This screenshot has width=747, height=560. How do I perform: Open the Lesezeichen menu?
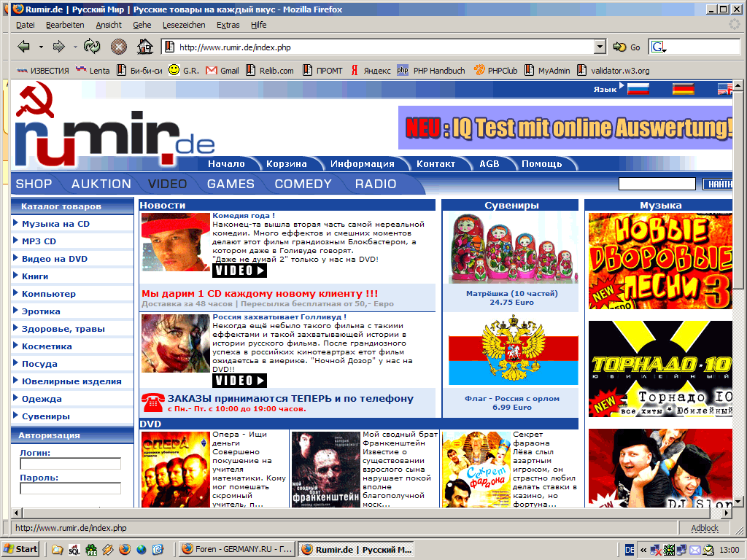184,25
